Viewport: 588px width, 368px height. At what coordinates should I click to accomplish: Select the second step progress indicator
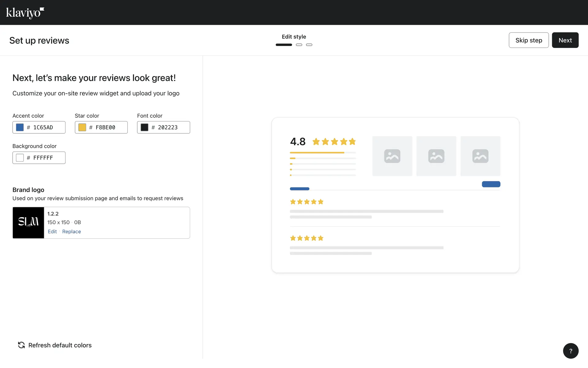click(299, 45)
